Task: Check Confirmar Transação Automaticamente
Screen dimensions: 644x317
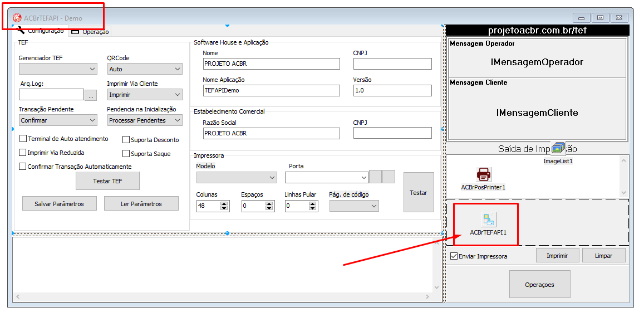Action: click(x=23, y=167)
